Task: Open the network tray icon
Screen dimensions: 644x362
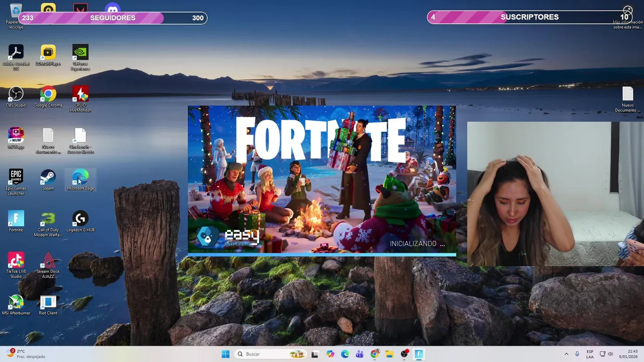Action: coord(602,354)
